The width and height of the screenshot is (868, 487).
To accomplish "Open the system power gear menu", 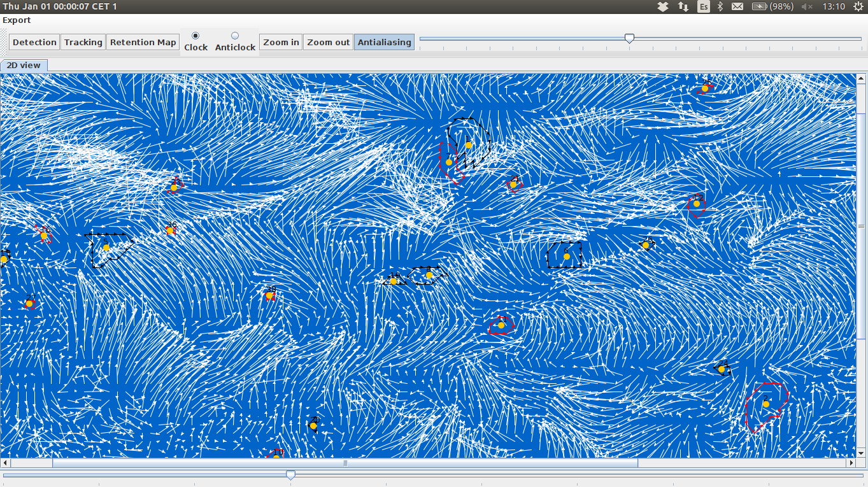I will point(857,6).
